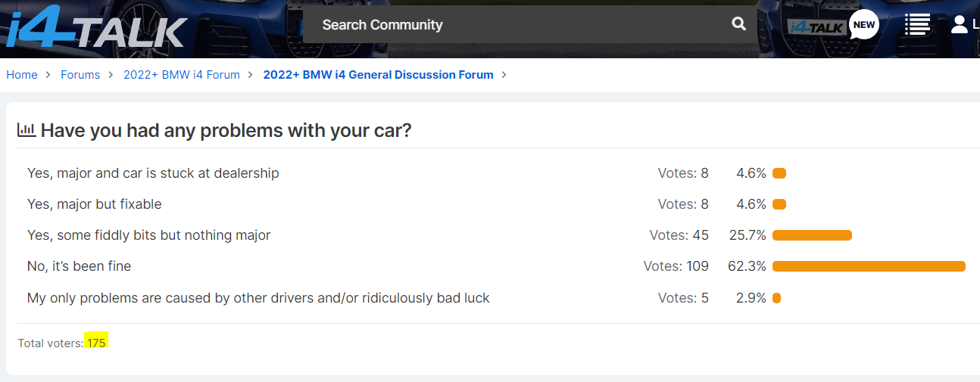Click the search magnifier icon

pos(739,24)
